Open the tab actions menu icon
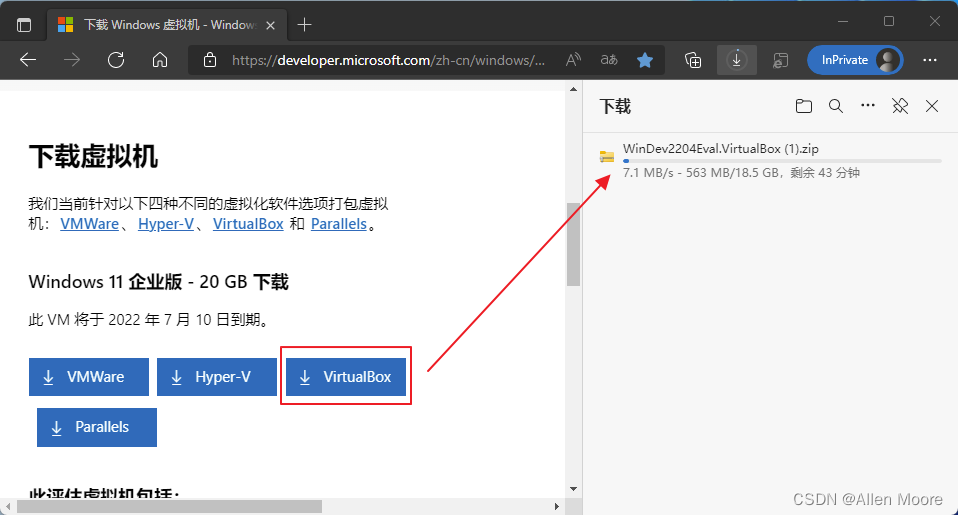This screenshot has height=515, width=958. click(24, 25)
